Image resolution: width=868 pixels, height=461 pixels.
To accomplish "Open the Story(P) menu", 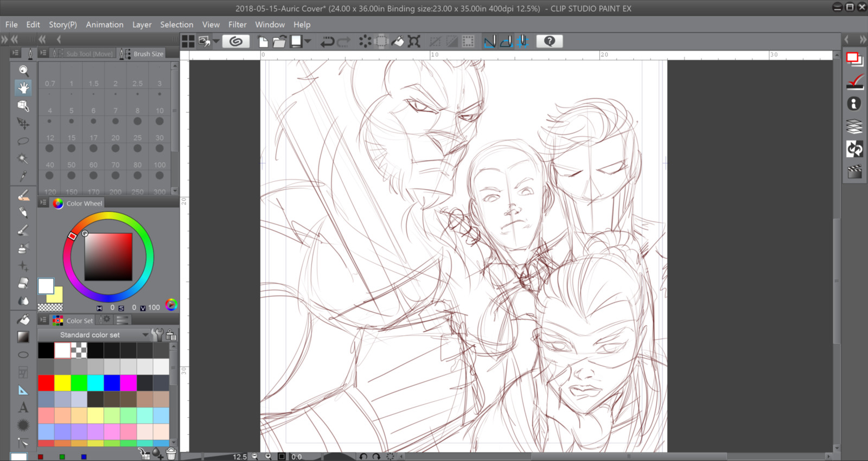I will click(x=63, y=24).
